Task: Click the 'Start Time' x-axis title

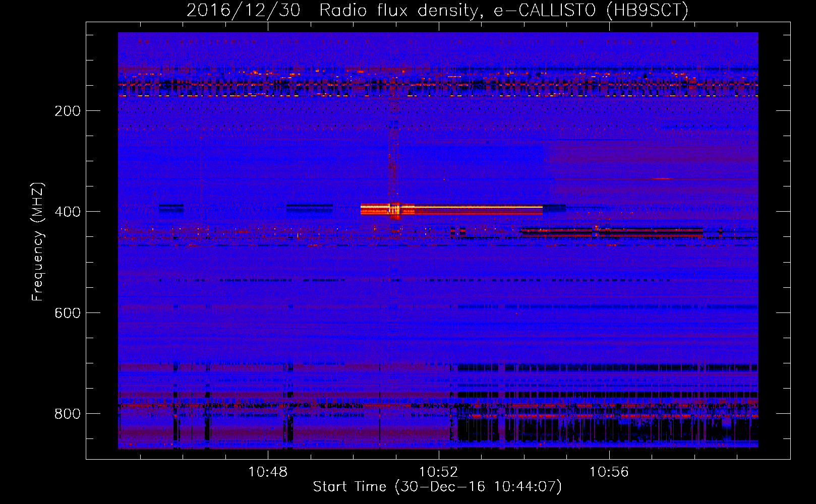Action: click(437, 487)
